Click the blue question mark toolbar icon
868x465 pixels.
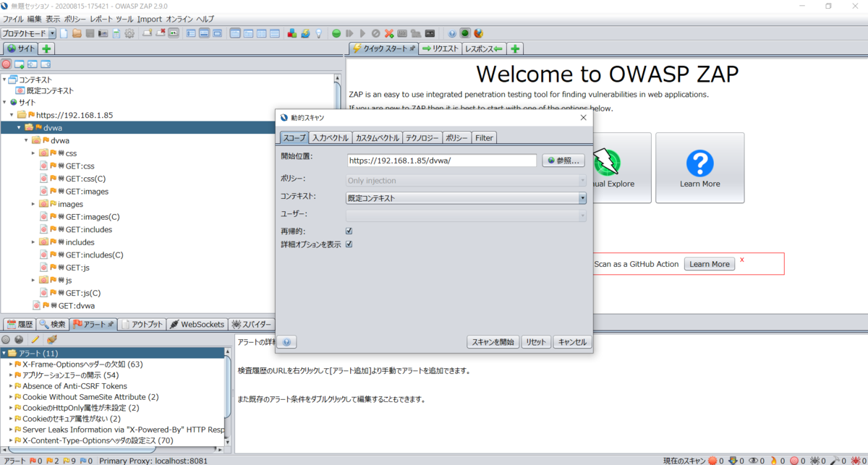(453, 33)
